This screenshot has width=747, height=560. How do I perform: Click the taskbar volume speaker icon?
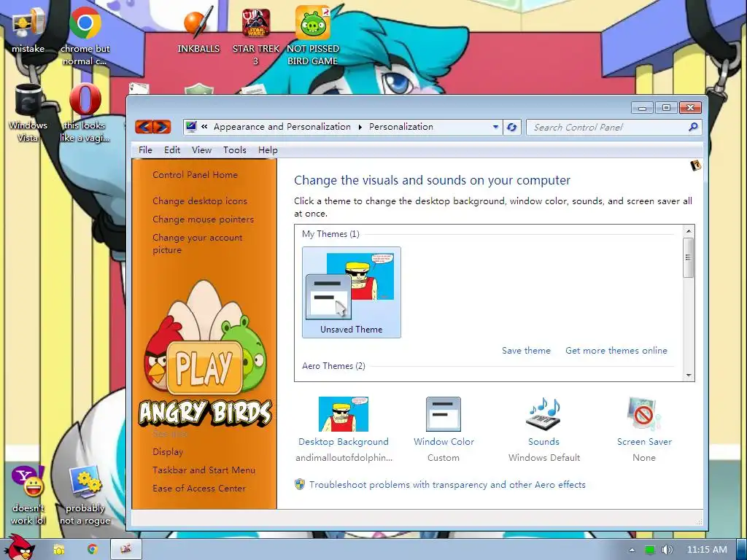(667, 550)
